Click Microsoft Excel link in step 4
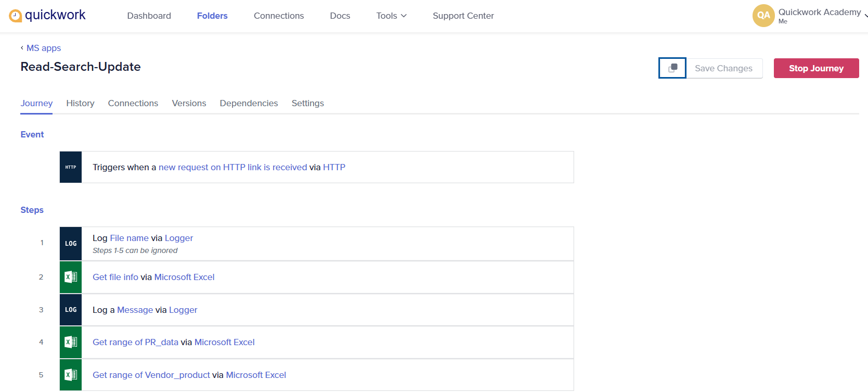The height and width of the screenshot is (392, 868). coord(225,342)
